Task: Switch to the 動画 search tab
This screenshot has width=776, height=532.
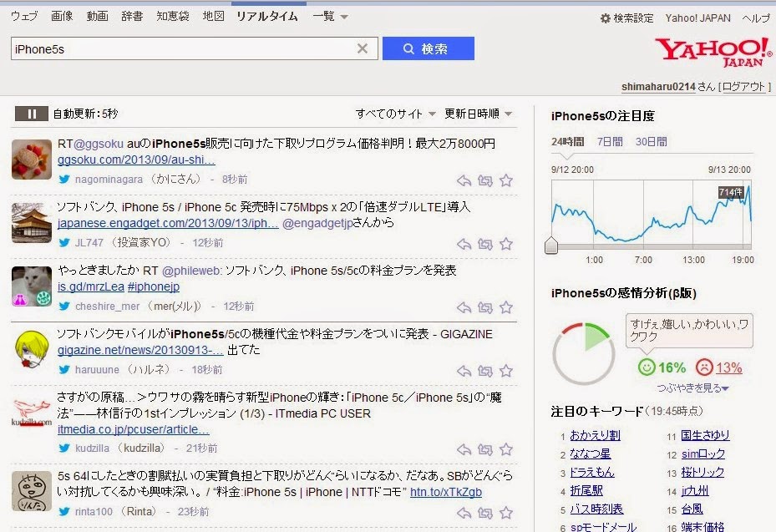Action: 97,17
